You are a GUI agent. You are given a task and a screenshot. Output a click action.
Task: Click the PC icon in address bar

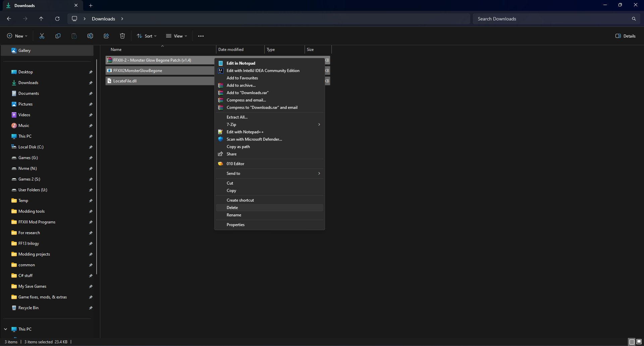click(74, 19)
